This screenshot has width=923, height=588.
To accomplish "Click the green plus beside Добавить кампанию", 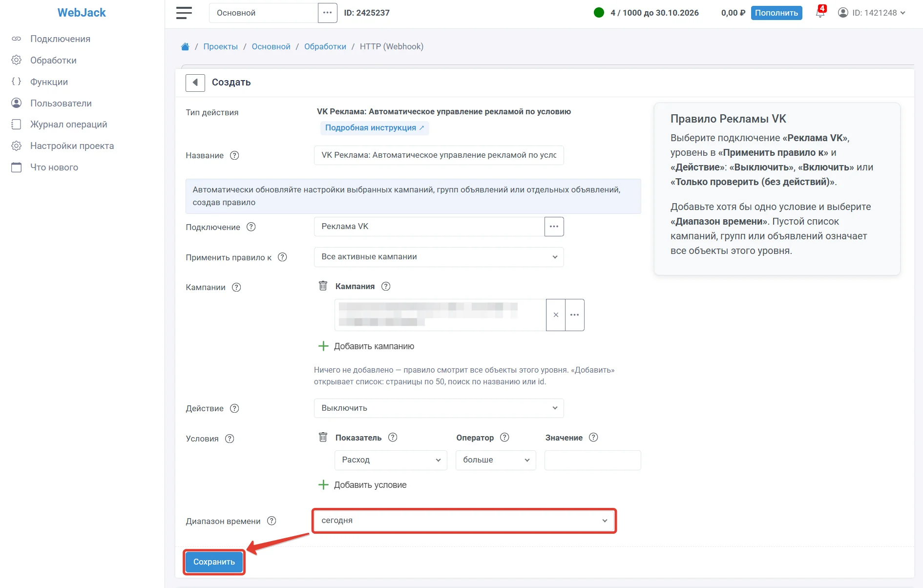I will [323, 346].
